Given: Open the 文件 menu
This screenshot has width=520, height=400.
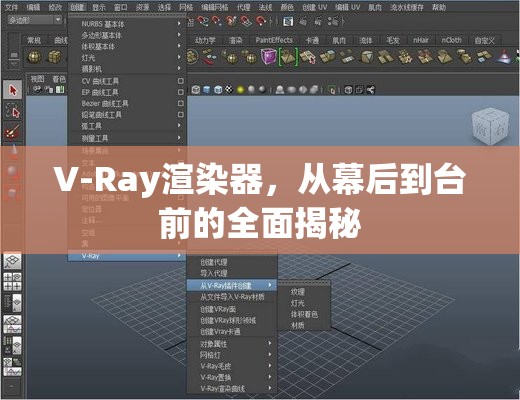Looking at the screenshot, I should pyautogui.click(x=12, y=7).
